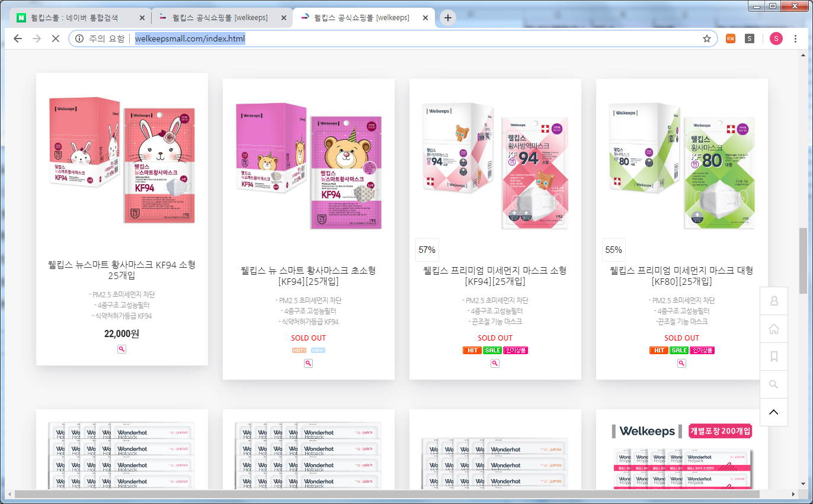Click magnifier icon under 22,000원 product
This screenshot has width=813, height=504.
pyautogui.click(x=121, y=349)
